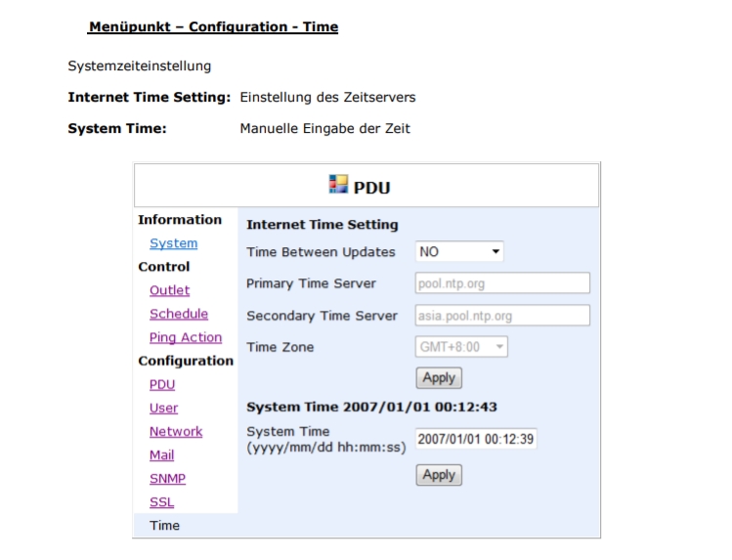Click the Primary Time Server field
This screenshot has width=732, height=560.
(502, 283)
